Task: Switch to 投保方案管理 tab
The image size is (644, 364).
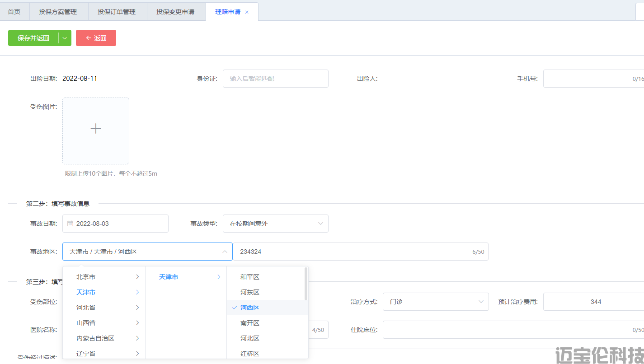Action: pyautogui.click(x=58, y=12)
